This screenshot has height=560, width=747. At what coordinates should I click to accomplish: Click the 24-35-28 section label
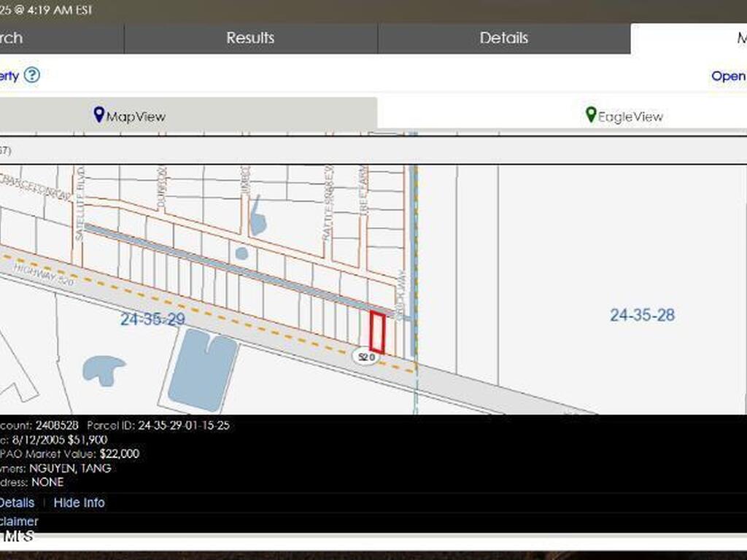(x=642, y=315)
